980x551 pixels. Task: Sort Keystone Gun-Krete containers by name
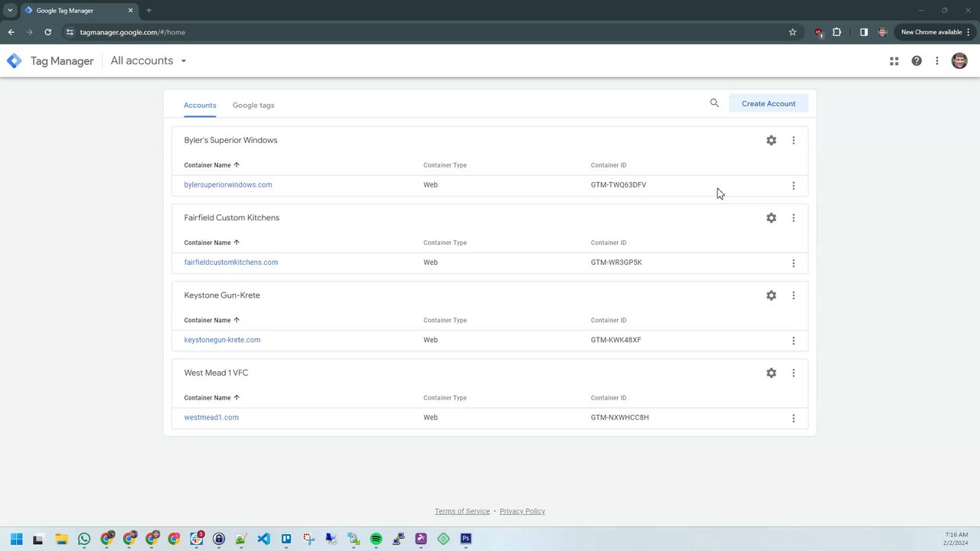pyautogui.click(x=212, y=321)
